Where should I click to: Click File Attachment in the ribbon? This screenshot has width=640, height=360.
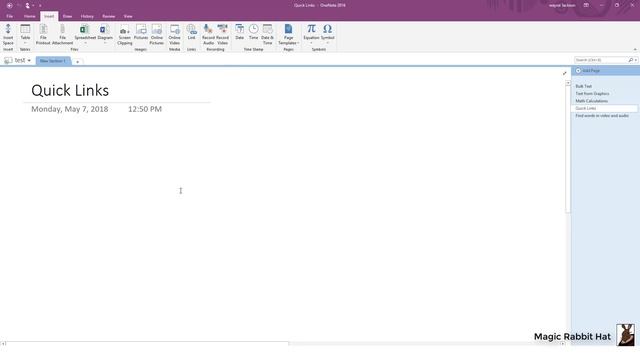[62, 34]
